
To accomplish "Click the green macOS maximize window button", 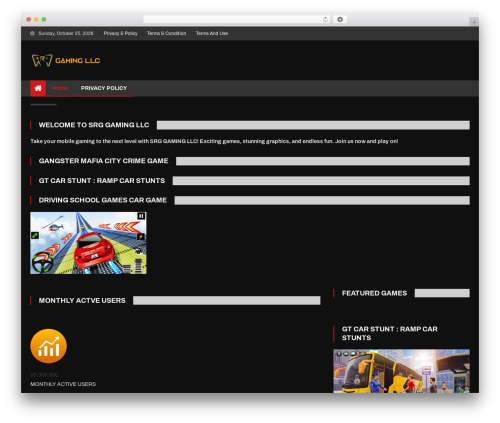I will click(x=44, y=19).
